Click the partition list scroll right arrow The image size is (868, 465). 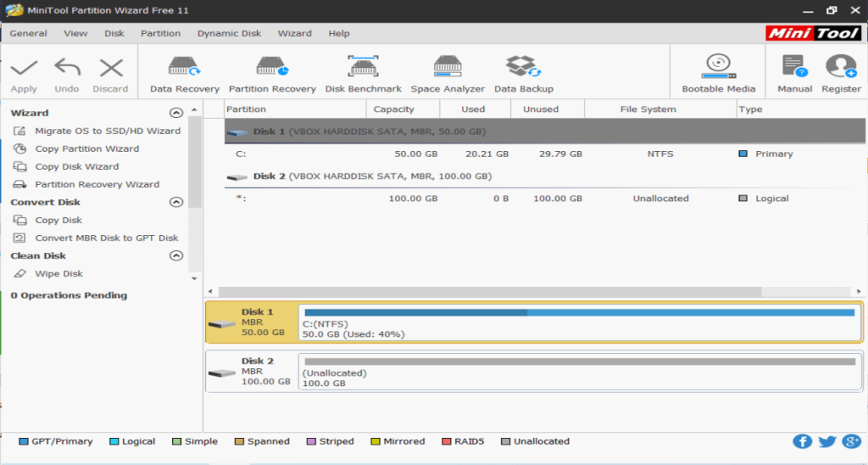tap(859, 292)
